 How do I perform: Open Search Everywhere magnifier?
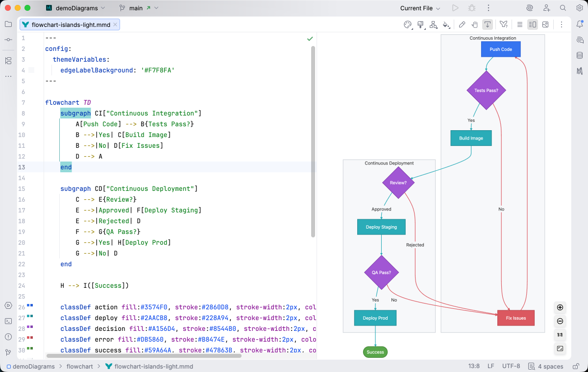coord(563,8)
